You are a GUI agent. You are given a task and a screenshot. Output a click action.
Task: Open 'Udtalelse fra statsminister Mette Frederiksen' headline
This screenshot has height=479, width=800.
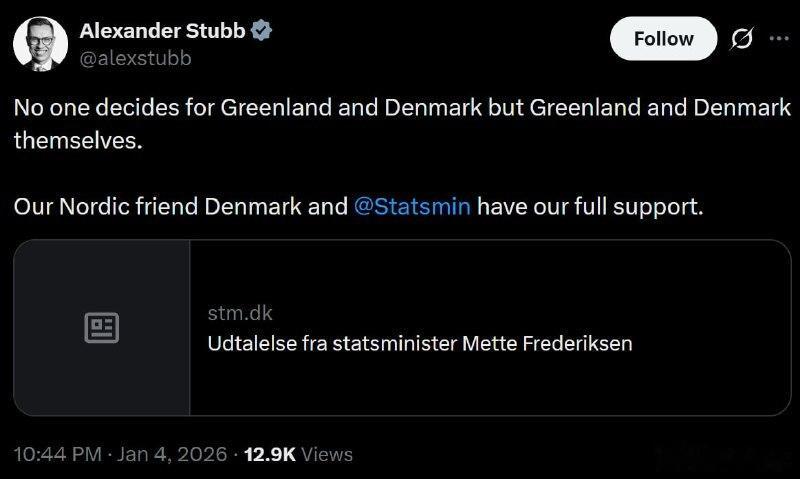pyautogui.click(x=419, y=343)
